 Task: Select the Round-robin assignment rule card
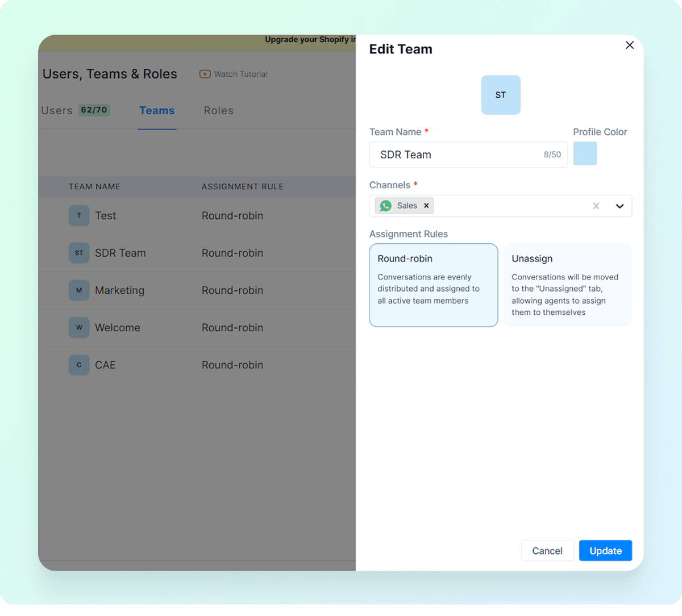pos(433,285)
